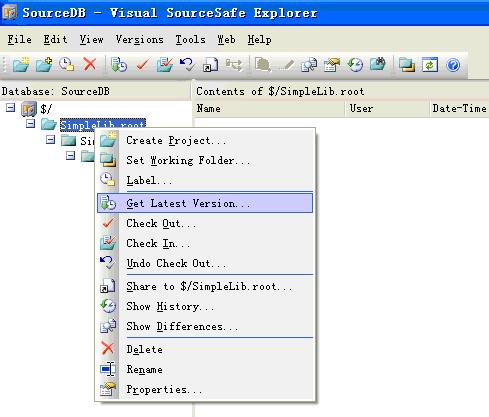Choose Delete from context menu

[x=205, y=349]
